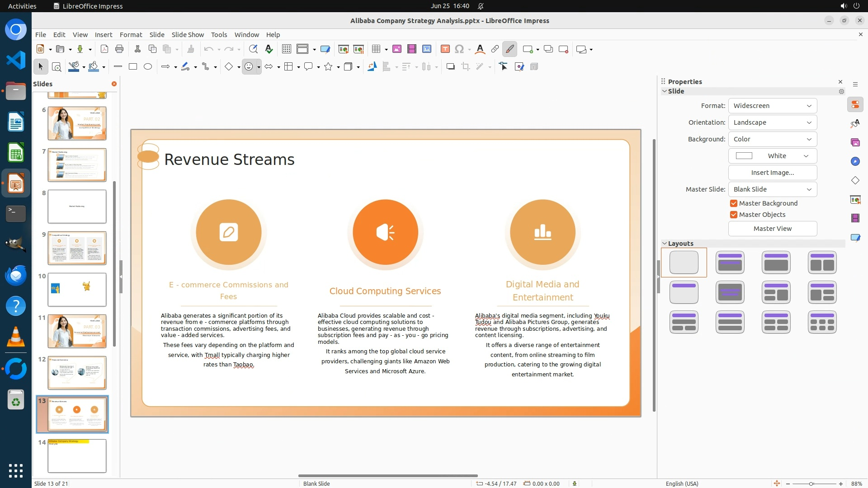Open the Format dropdown showing Widescreen
This screenshot has height=488, width=868.
(x=772, y=106)
